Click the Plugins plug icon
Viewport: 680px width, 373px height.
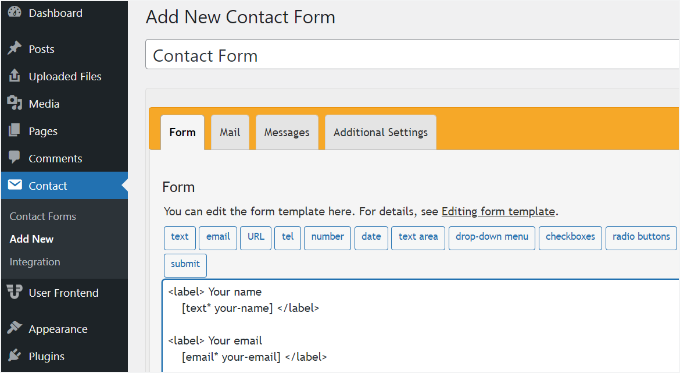tap(14, 356)
